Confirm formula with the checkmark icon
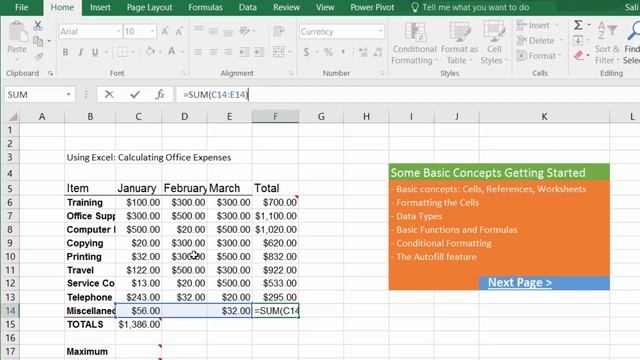The height and width of the screenshot is (360, 640). [135, 95]
